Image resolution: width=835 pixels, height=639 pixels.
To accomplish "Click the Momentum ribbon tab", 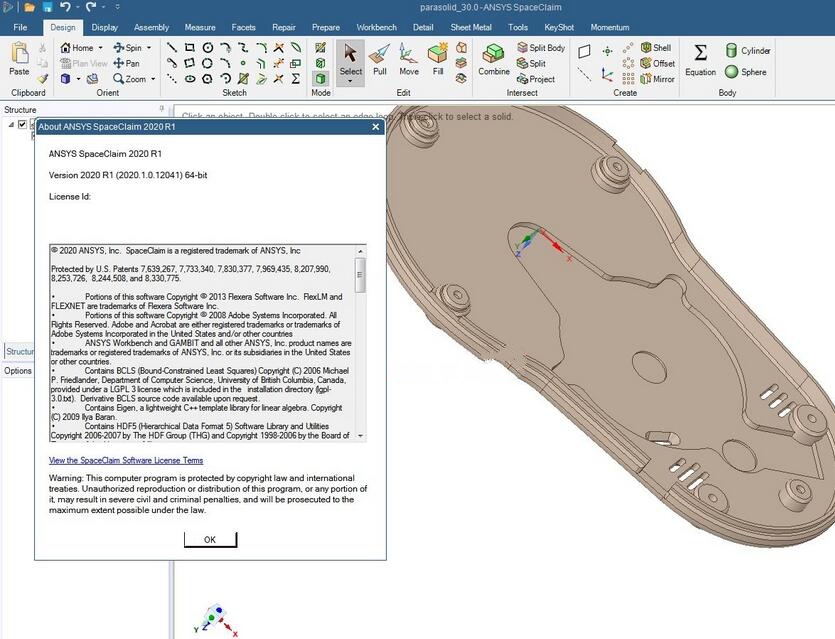I will click(610, 27).
